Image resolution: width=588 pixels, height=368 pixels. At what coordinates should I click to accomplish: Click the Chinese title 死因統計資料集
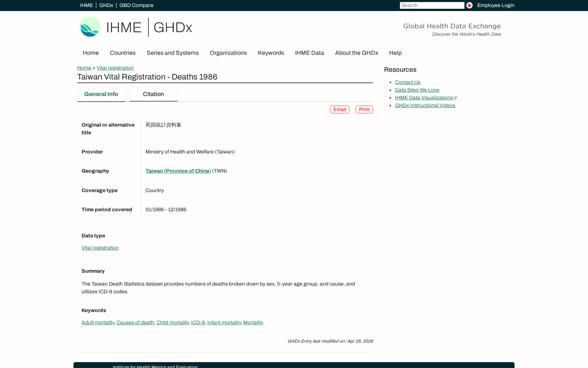point(164,125)
